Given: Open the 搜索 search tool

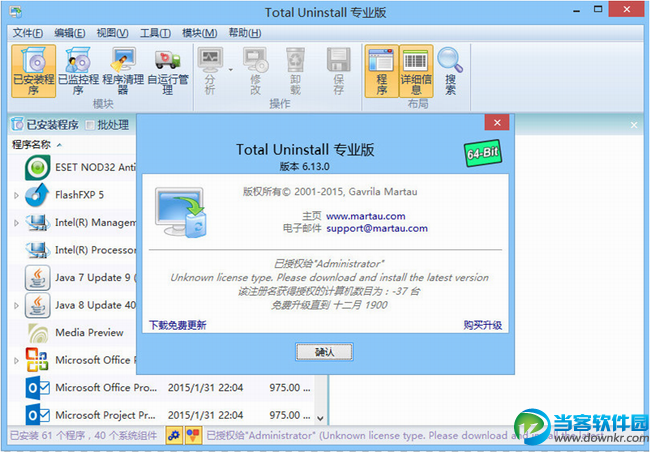Looking at the screenshot, I should coord(450,71).
